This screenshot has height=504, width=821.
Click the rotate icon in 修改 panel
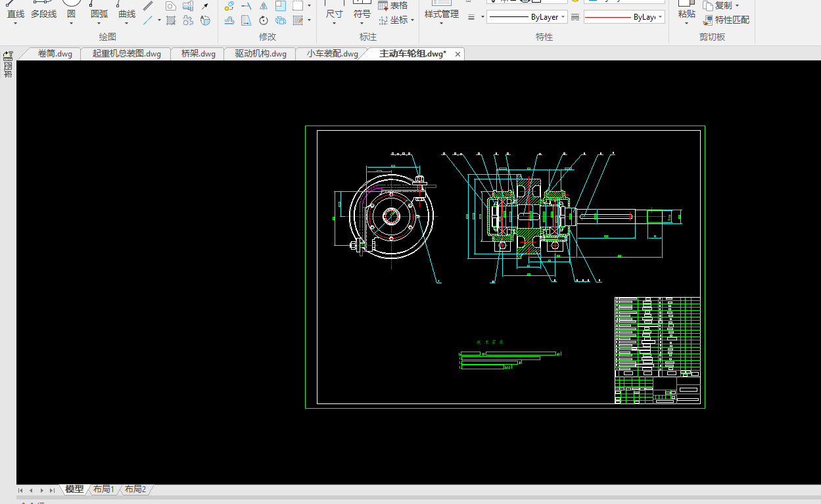click(x=264, y=20)
